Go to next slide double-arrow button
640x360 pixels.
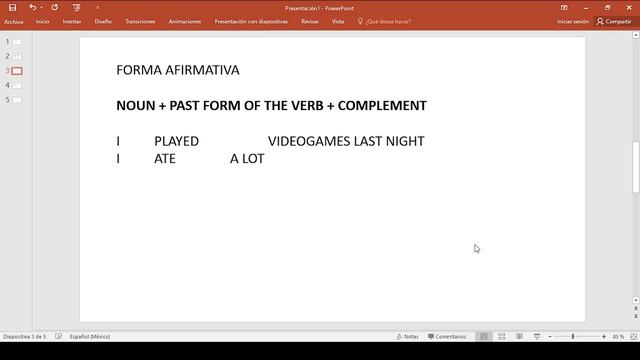click(636, 316)
